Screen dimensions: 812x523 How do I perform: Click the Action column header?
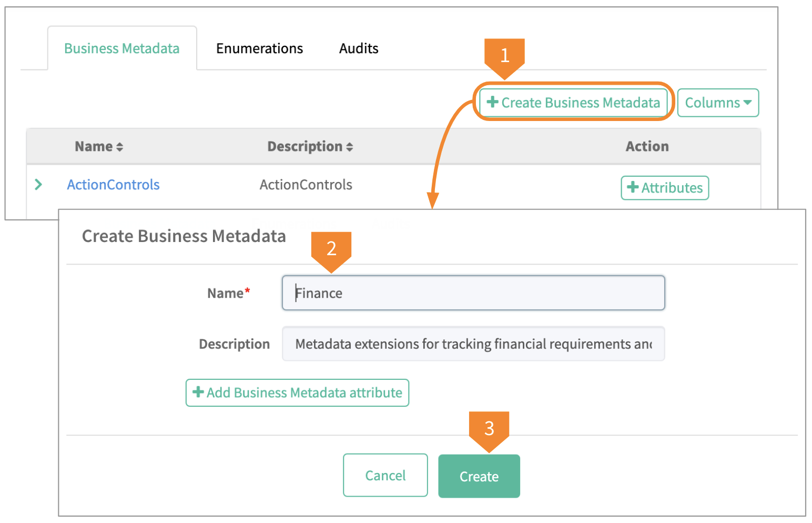pyautogui.click(x=647, y=146)
